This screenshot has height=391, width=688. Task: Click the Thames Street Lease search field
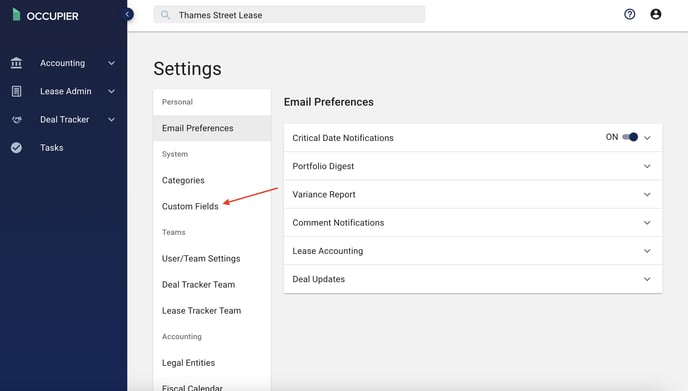tap(289, 15)
